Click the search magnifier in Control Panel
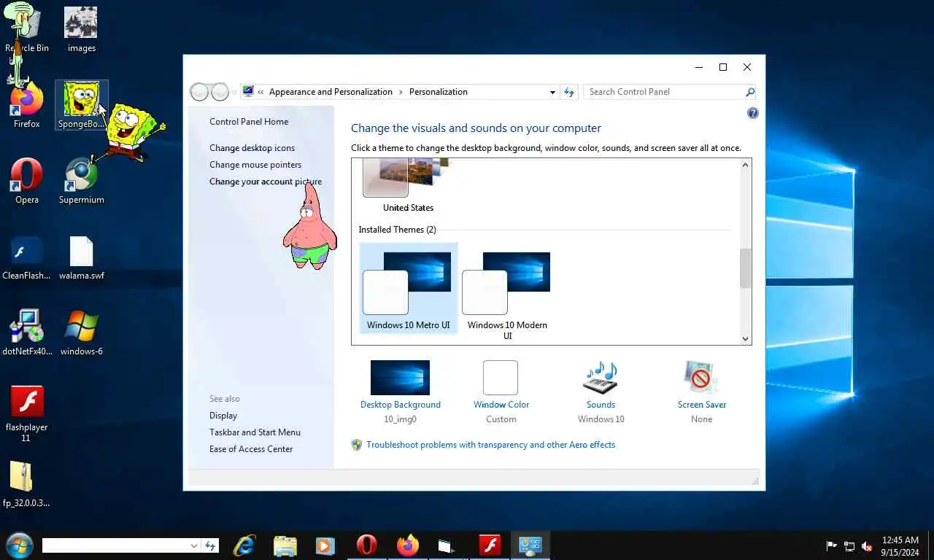 pos(749,92)
